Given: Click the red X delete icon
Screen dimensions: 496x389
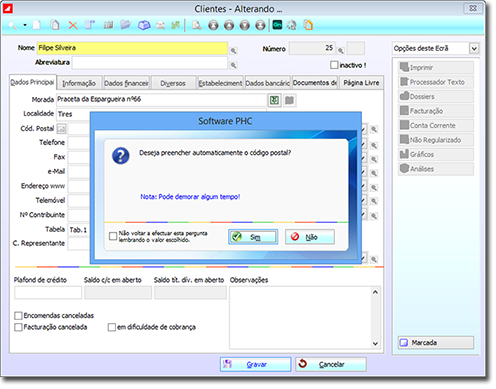Looking at the screenshot, I should (x=73, y=25).
